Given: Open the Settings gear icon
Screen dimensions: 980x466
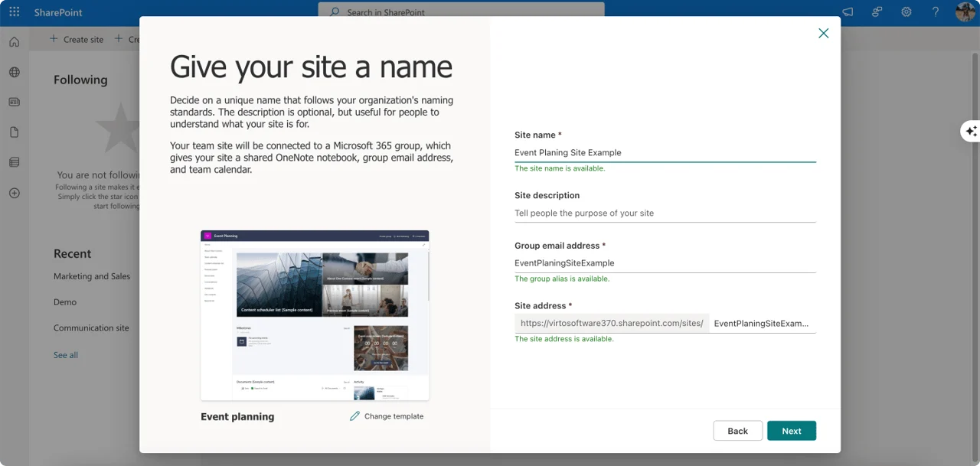Looking at the screenshot, I should [x=906, y=12].
